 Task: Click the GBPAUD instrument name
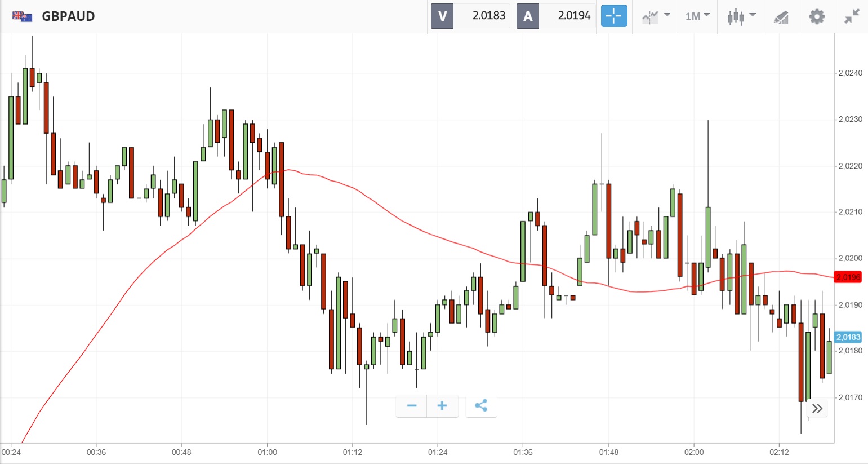(x=68, y=16)
